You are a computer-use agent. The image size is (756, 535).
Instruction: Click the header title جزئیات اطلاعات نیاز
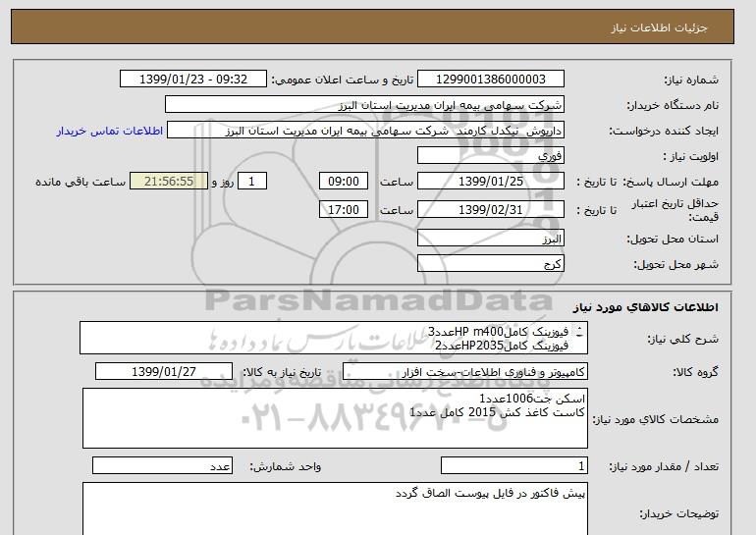tap(659, 27)
